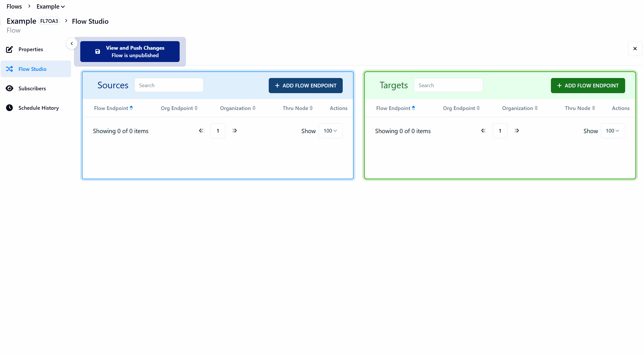Image resolution: width=644 pixels, height=354 pixels.
Task: Click the Subscribers eye icon
Action: (9, 88)
